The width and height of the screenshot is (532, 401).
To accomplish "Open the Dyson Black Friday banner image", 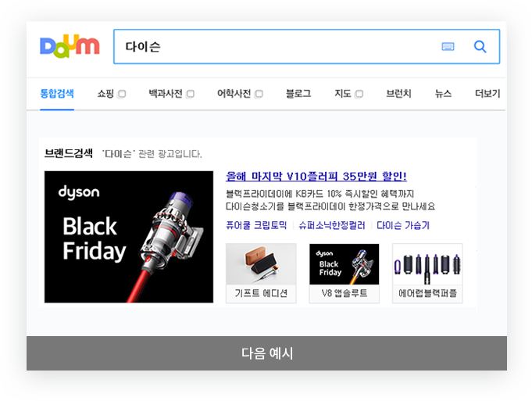I will pyautogui.click(x=129, y=237).
